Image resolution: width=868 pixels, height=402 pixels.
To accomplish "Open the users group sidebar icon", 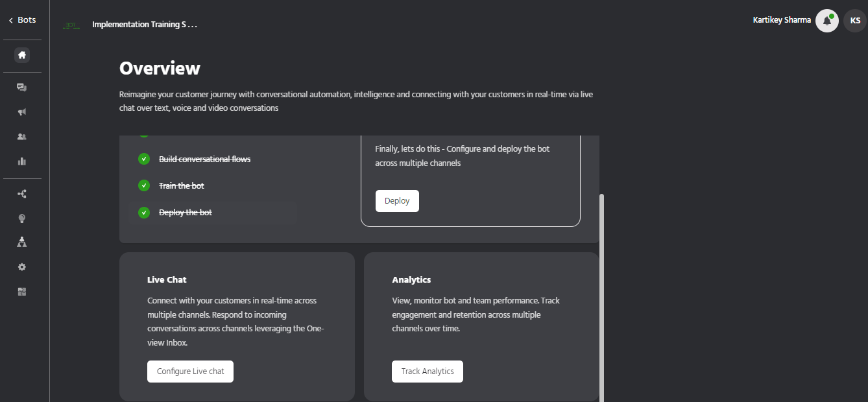I will [22, 137].
